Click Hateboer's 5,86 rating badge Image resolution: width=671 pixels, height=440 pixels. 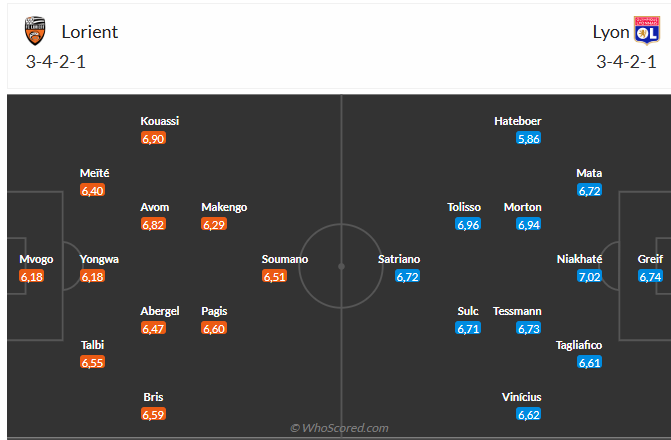coord(529,139)
